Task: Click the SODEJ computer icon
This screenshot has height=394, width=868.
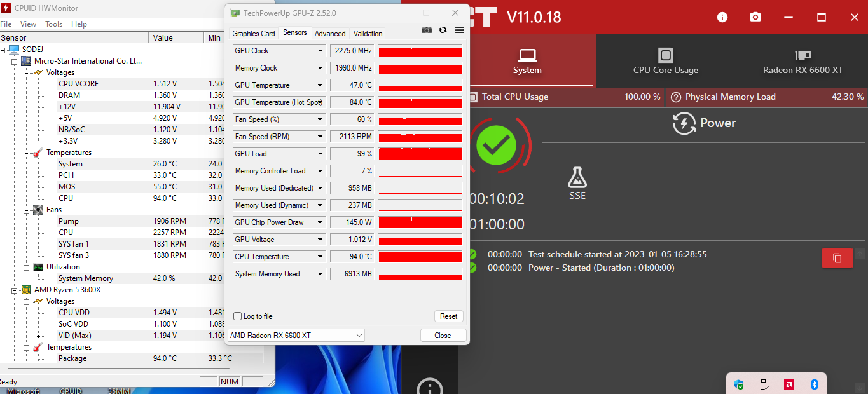Action: [14, 50]
